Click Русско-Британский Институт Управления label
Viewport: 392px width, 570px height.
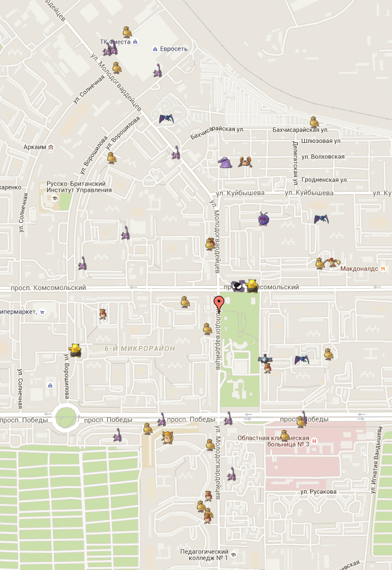pos(79,187)
